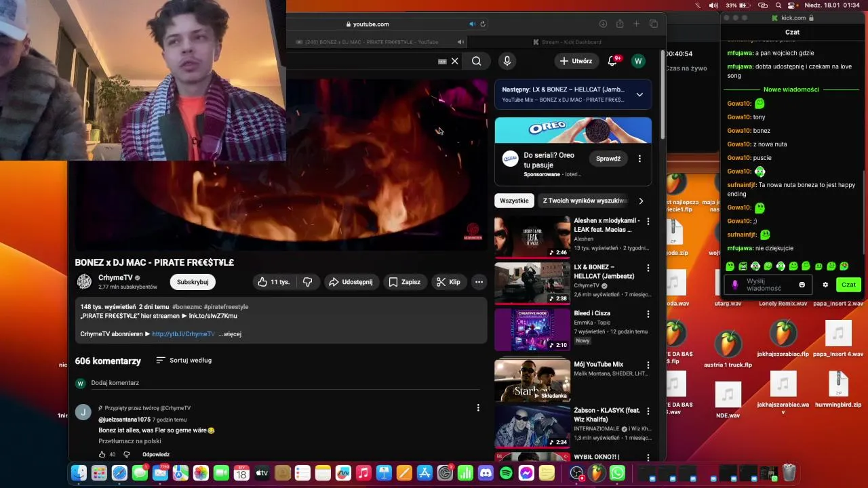
Task: Click the Safari share icon
Action: pyautogui.click(x=620, y=24)
